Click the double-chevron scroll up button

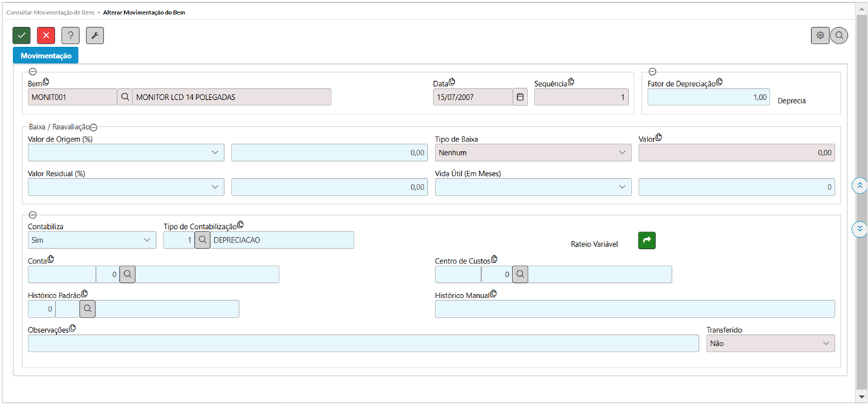[859, 185]
